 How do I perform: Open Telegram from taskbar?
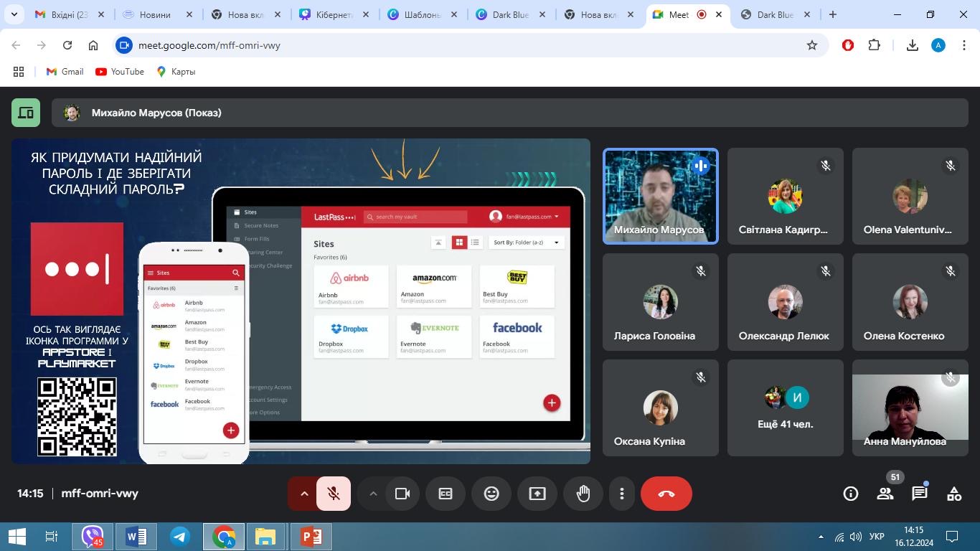coord(179,537)
